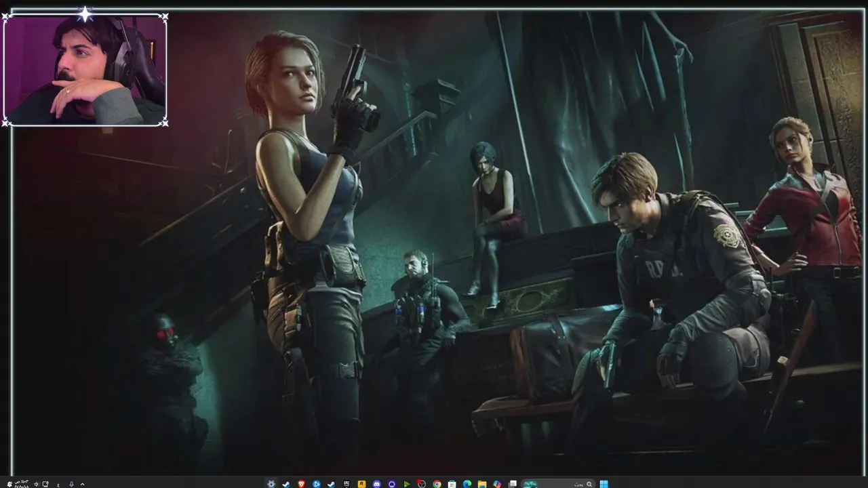The height and width of the screenshot is (488, 868).
Task: Launch Microsoft Edge from the taskbar
Action: click(467, 484)
